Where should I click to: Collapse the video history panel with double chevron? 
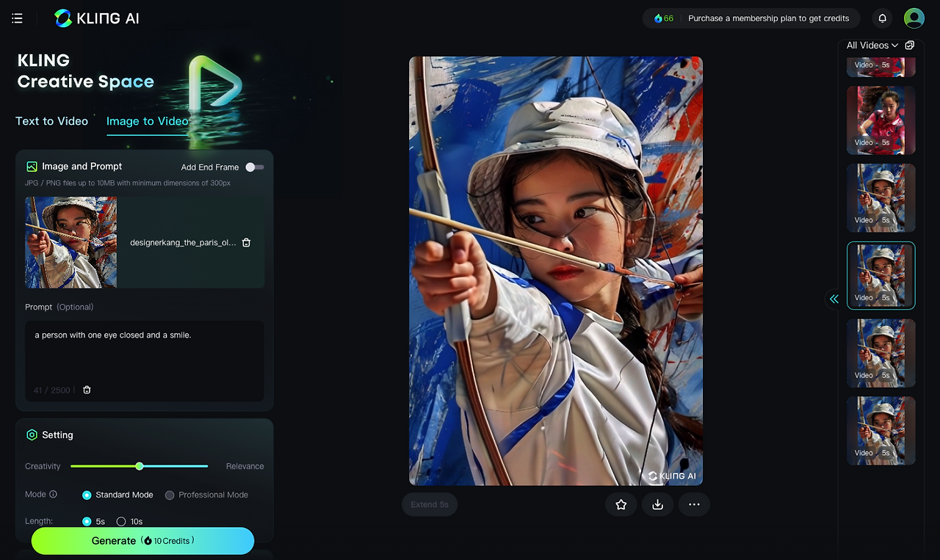[834, 299]
